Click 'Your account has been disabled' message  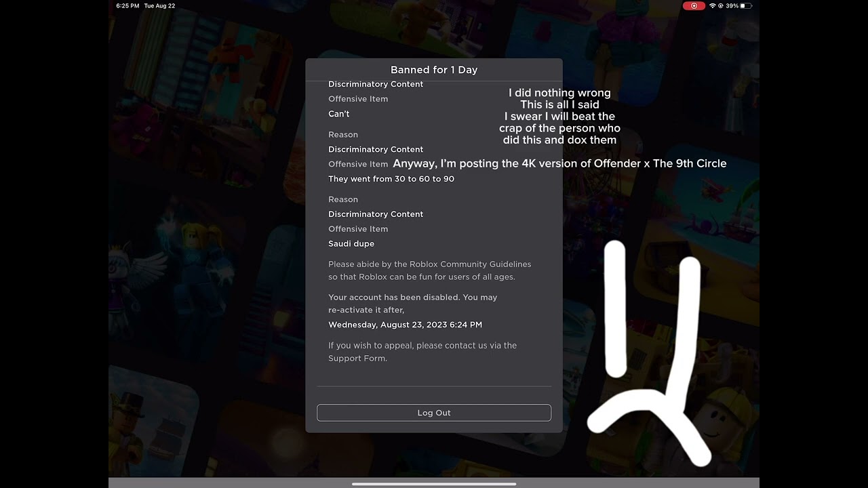coord(413,304)
